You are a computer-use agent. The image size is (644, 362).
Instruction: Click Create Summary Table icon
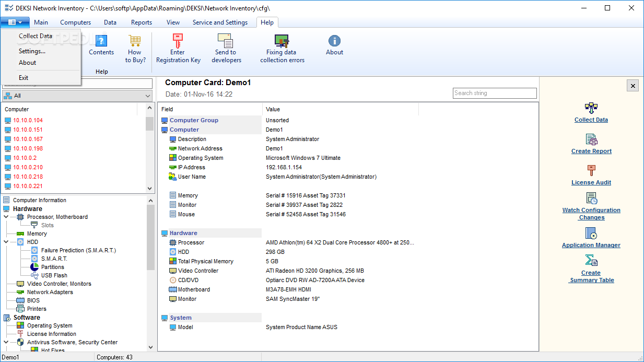point(591,261)
